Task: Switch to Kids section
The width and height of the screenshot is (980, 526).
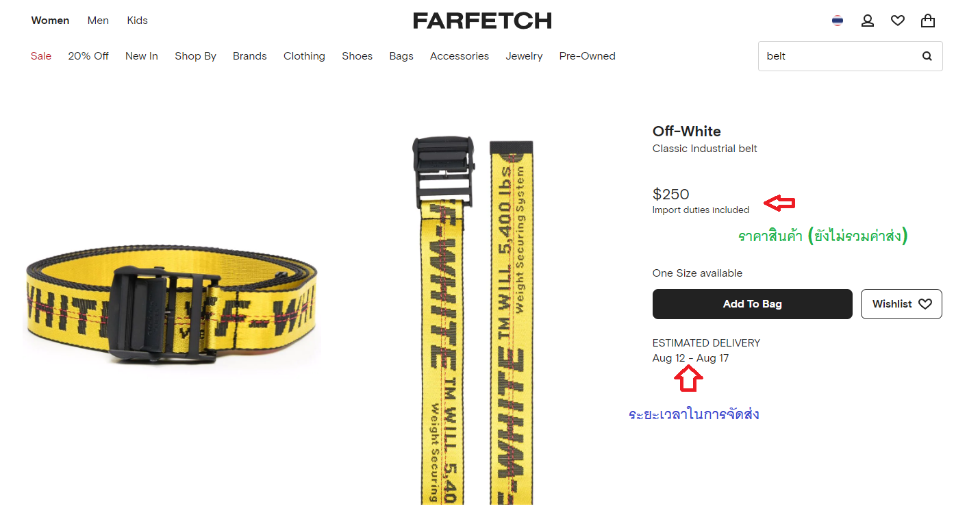Action: point(138,21)
